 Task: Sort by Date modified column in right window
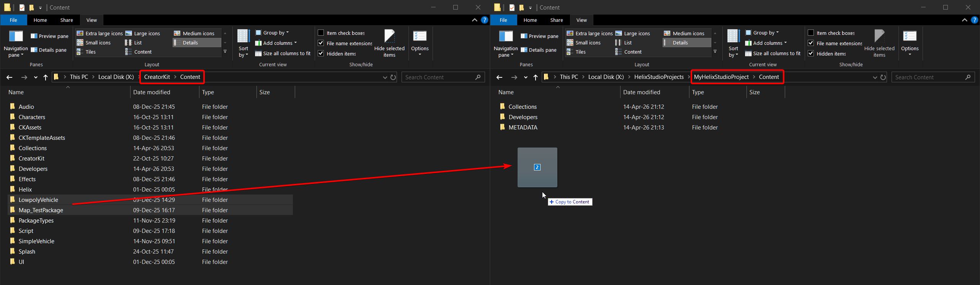642,92
